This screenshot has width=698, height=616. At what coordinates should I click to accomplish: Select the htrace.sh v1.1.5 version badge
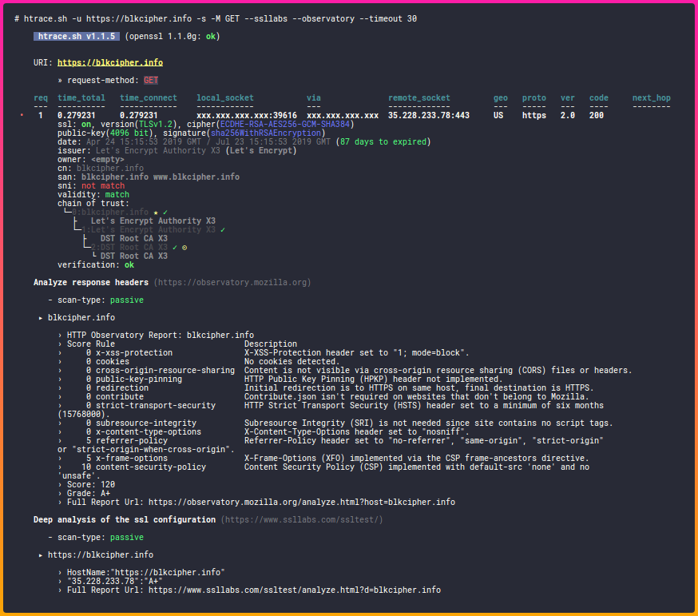(76, 36)
